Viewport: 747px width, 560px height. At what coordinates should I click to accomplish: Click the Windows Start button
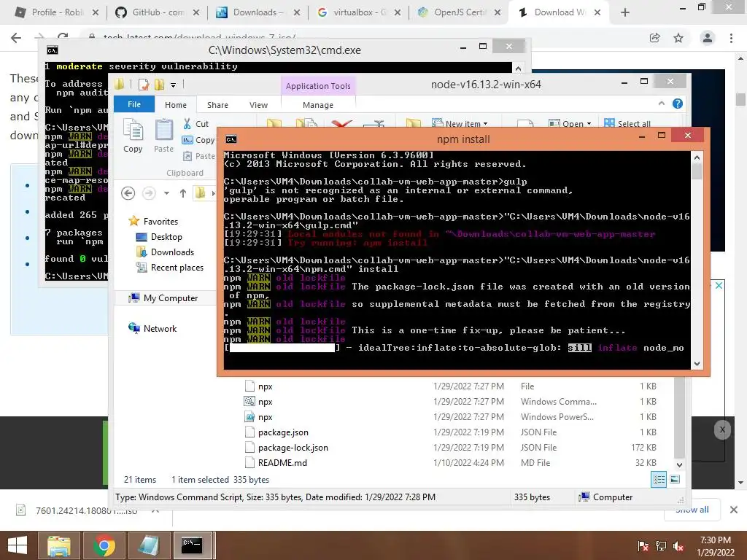18,545
